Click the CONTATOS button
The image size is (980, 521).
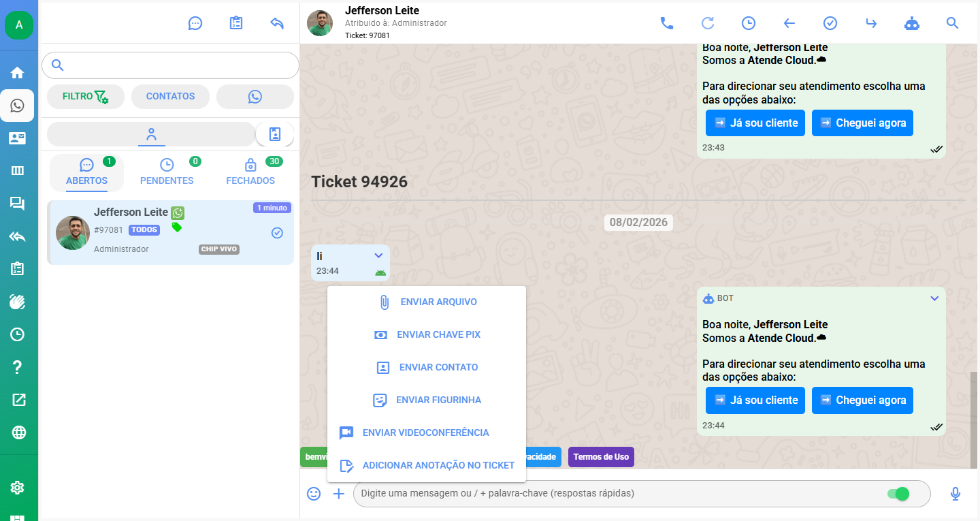click(170, 97)
